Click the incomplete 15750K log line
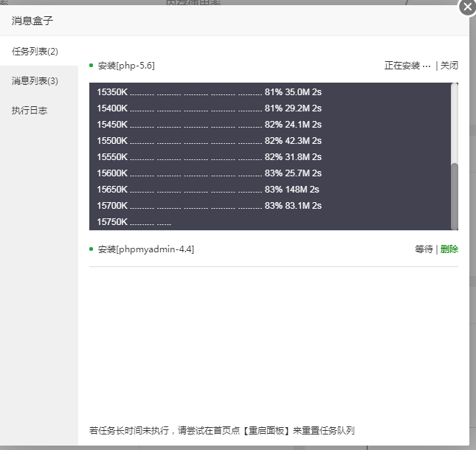Screen dimensions: 476x450 pyautogui.click(x=134, y=222)
